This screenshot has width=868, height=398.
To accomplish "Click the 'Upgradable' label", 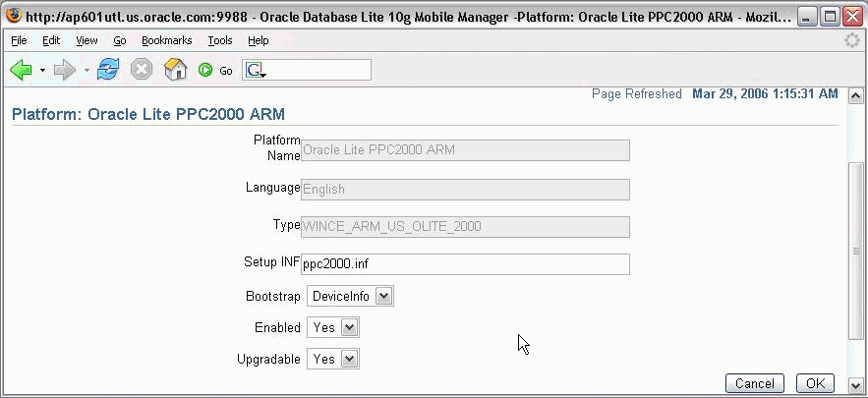I will click(268, 360).
